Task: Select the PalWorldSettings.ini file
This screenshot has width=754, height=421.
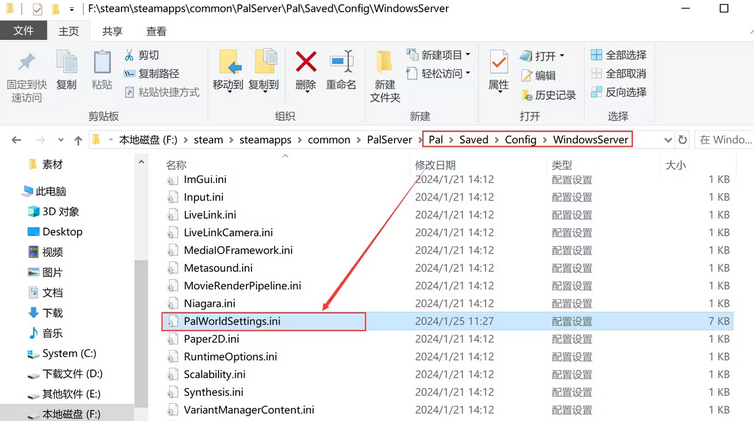Action: coord(232,322)
